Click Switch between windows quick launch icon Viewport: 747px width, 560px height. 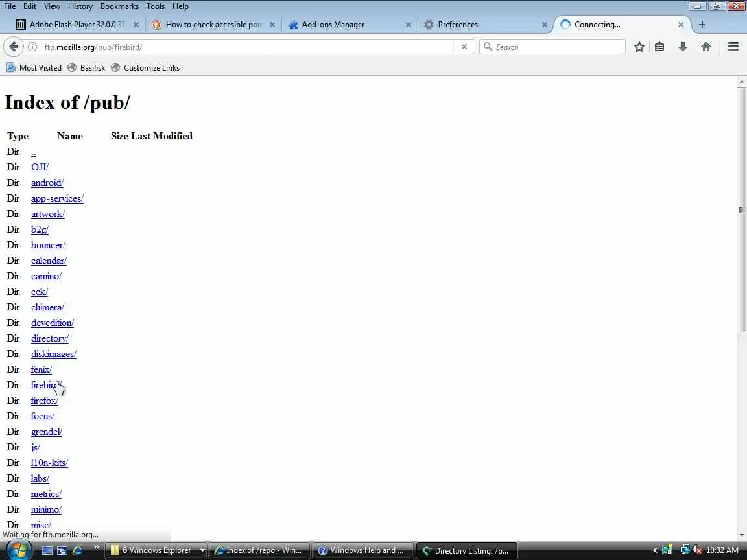[62, 550]
